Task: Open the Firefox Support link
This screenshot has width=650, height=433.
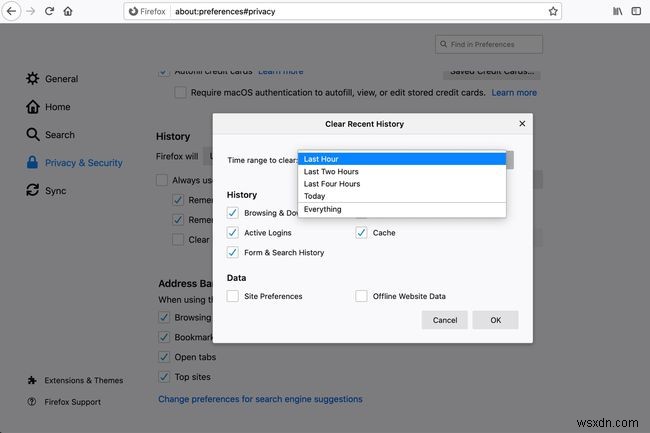Action: (73, 402)
